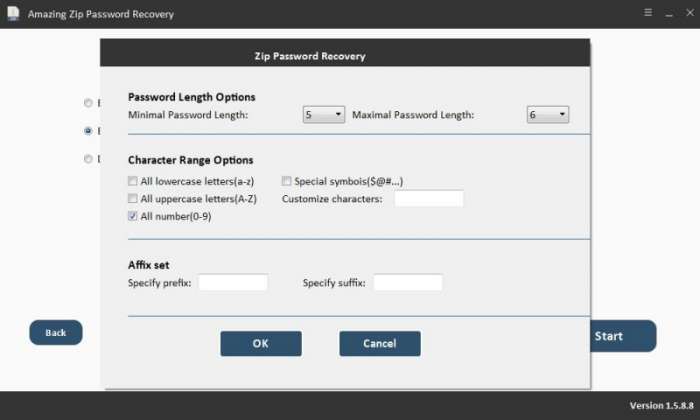
Task: Click the Version 1.5.8.8 status text
Action: [x=662, y=405]
